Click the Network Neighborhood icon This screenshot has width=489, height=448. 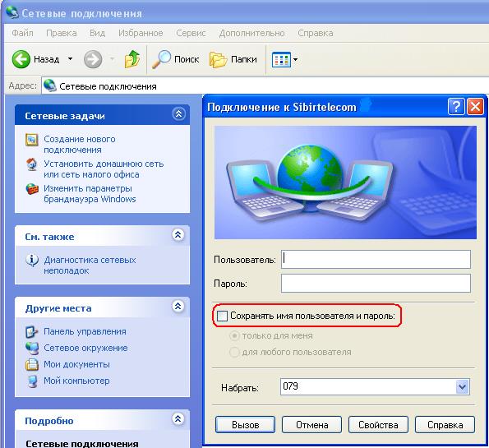pyautogui.click(x=32, y=349)
